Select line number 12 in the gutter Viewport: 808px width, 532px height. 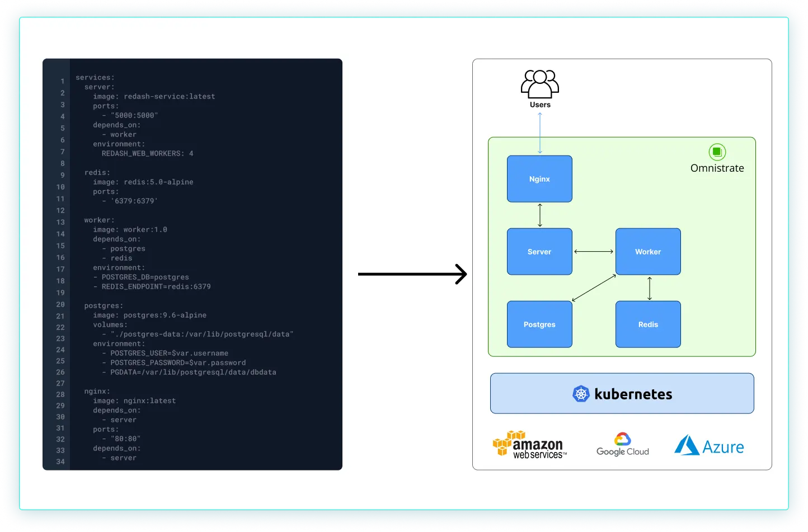(60, 211)
